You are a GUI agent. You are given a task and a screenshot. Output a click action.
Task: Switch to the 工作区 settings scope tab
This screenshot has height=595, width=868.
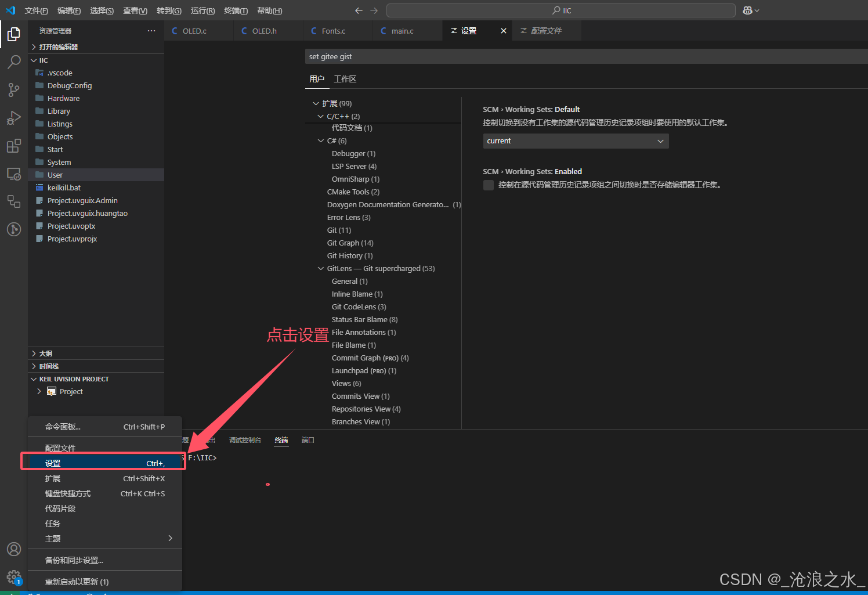pyautogui.click(x=345, y=78)
